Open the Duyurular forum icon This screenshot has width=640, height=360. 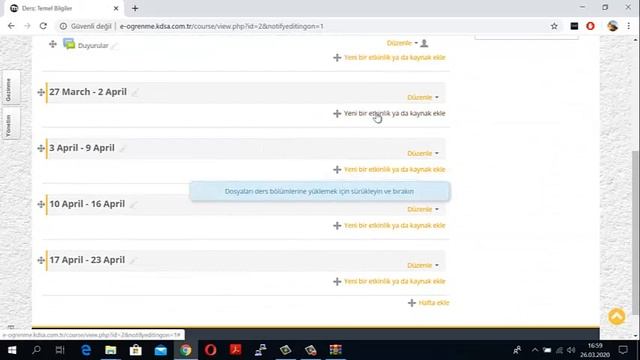[69, 44]
